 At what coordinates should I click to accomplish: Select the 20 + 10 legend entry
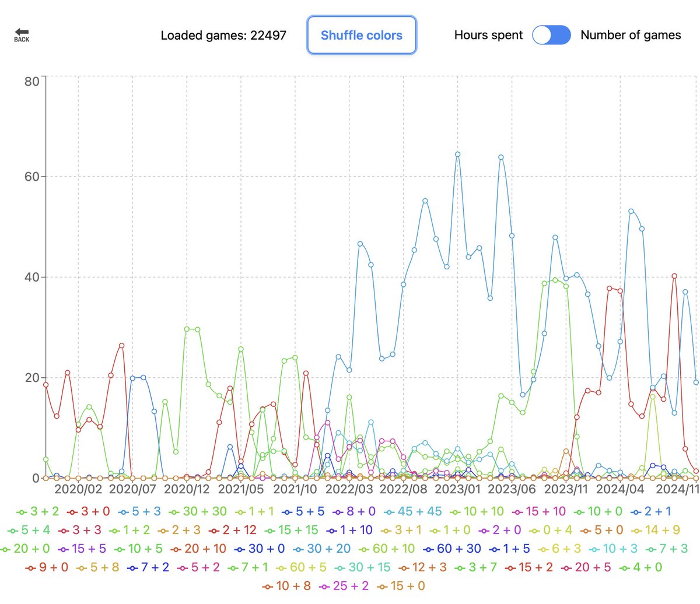198,549
